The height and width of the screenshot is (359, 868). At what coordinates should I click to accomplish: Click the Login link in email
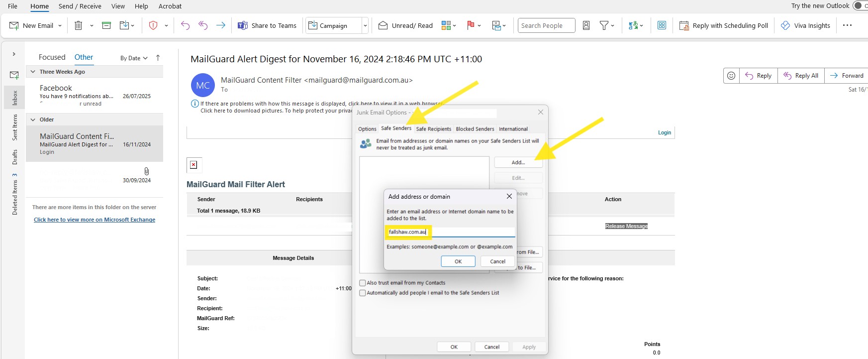point(665,132)
